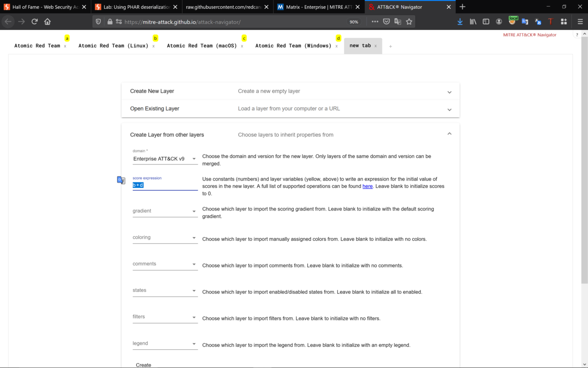Translate page via address bar icon
Viewport: 588px width, 368px height.
point(398,22)
